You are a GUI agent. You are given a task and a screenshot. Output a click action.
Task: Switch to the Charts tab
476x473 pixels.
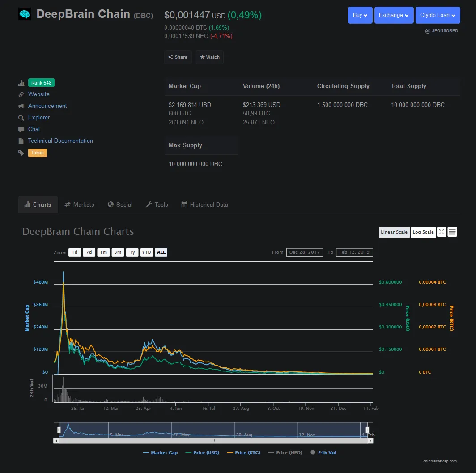(x=38, y=205)
